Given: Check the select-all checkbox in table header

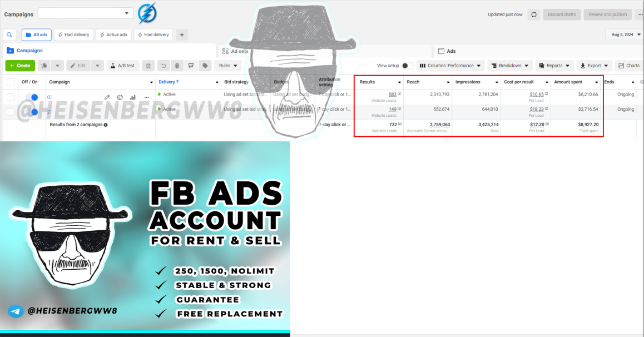Looking at the screenshot, I should click(x=11, y=82).
